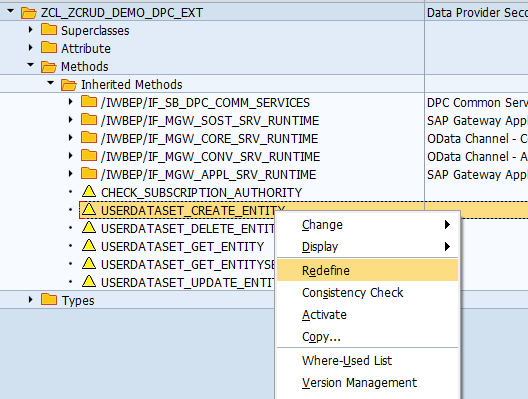Click the ZCL_ZCRUD_DEMO_DPC_EXT open folder icon
The image size is (528, 399).
tap(29, 13)
